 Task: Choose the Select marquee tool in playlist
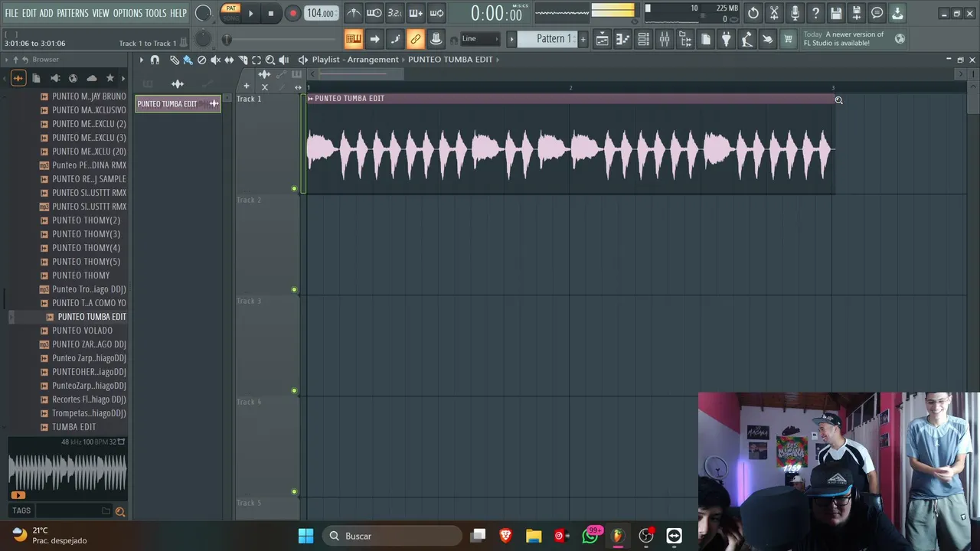(x=256, y=60)
